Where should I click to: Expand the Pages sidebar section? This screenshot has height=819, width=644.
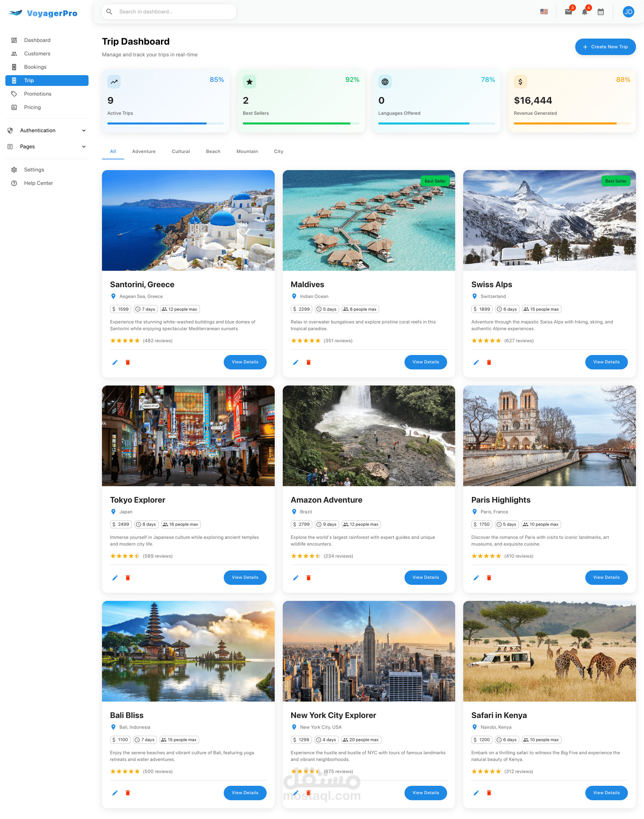point(47,147)
